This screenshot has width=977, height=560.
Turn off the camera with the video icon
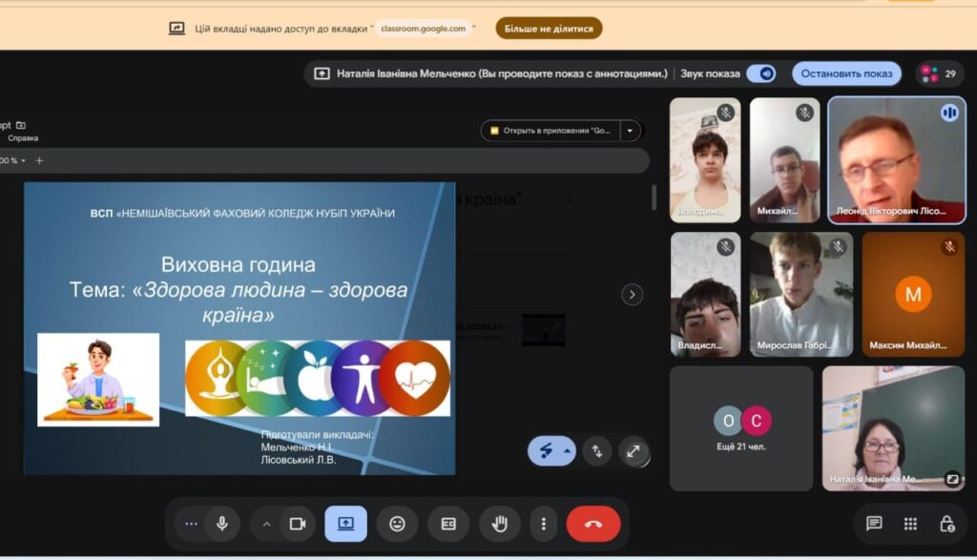click(x=298, y=524)
